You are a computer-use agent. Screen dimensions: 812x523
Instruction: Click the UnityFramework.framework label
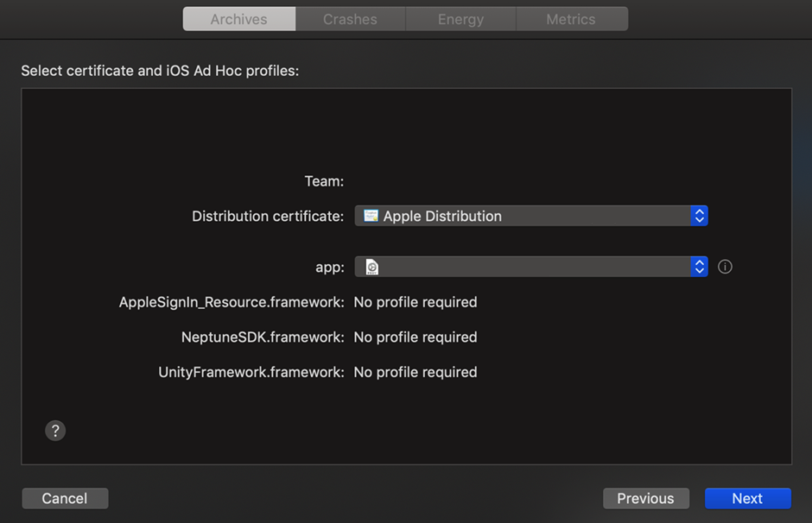(251, 373)
